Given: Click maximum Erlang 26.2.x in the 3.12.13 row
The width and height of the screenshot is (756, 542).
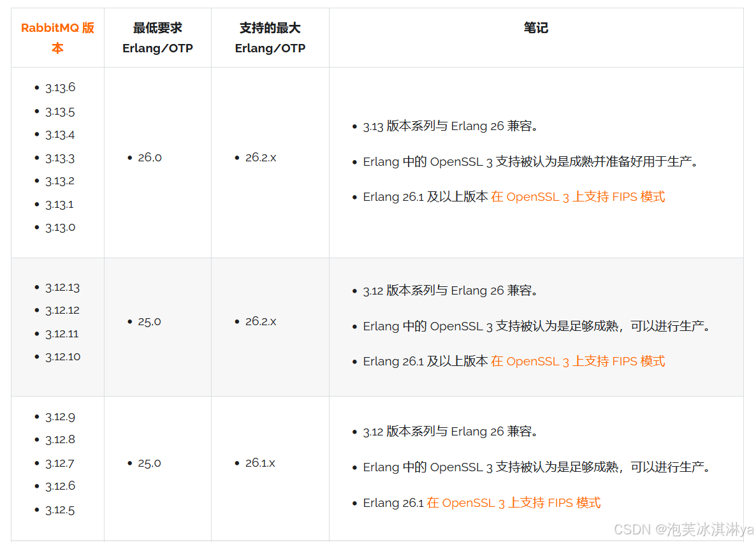Looking at the screenshot, I should (261, 321).
